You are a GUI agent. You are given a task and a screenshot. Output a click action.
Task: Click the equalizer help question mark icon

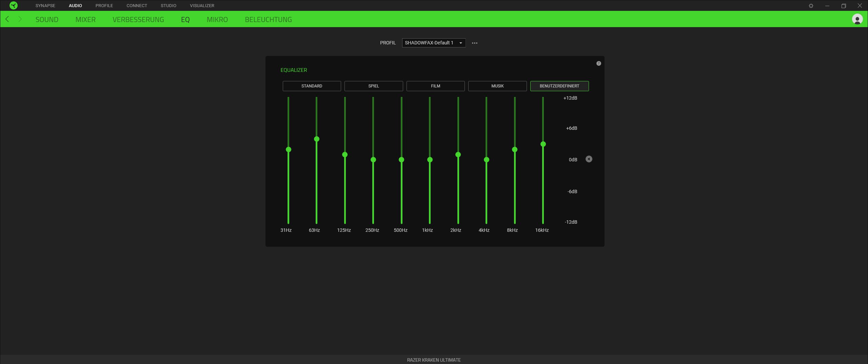point(598,63)
